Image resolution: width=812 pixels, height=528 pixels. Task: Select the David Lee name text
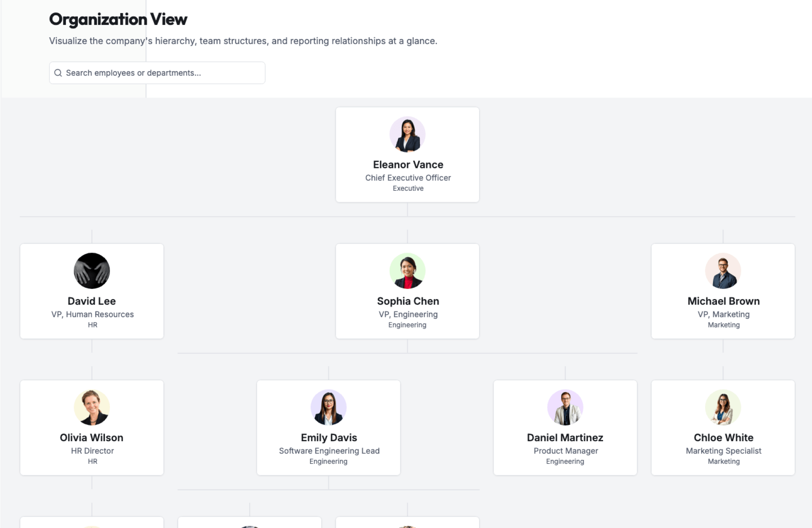click(92, 301)
